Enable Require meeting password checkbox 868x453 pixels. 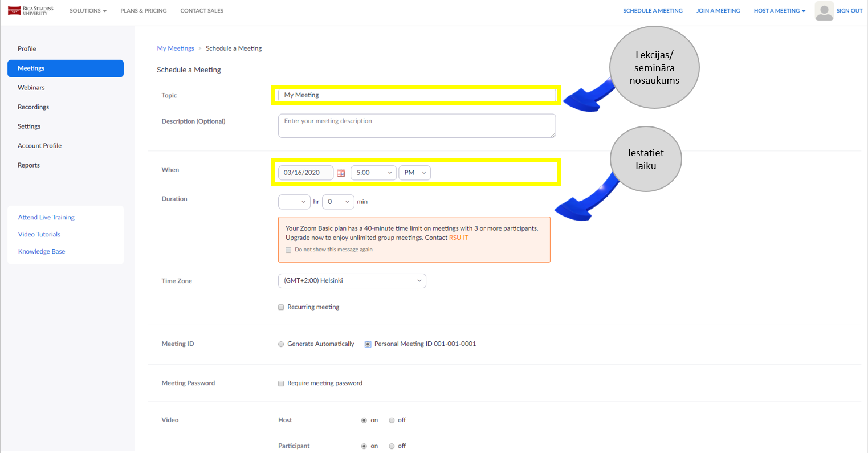tap(281, 383)
